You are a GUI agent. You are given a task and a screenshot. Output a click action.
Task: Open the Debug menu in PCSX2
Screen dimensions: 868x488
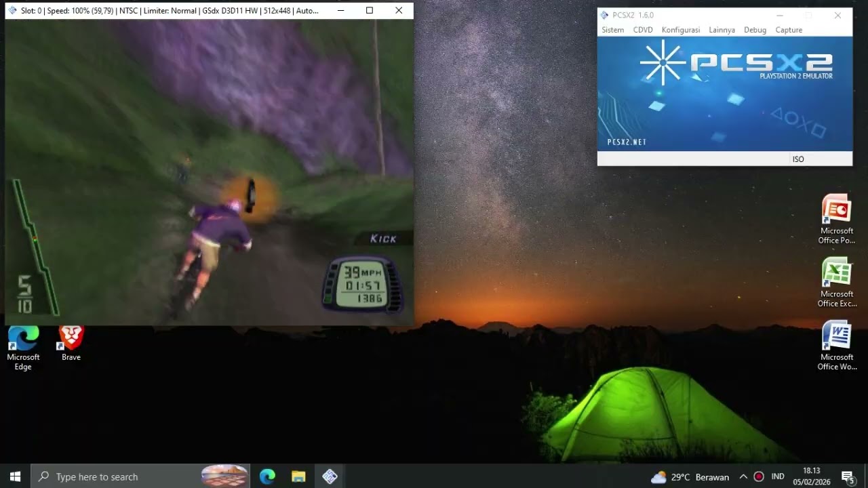(755, 30)
